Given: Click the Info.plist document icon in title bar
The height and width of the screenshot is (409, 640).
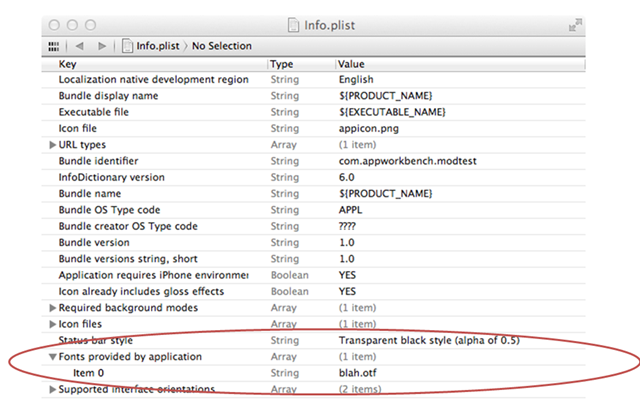Looking at the screenshot, I should point(294,23).
